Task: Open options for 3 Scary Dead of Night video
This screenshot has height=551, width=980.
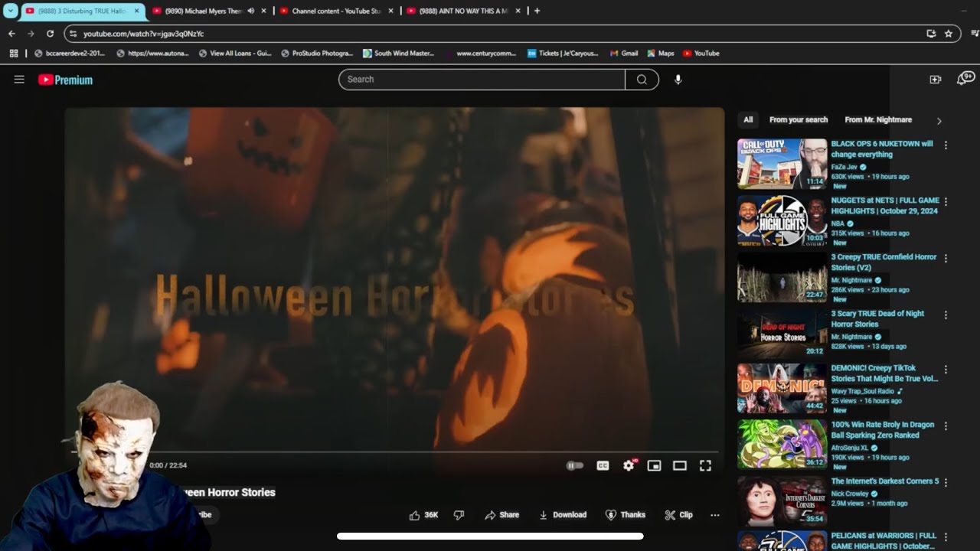Action: (x=946, y=315)
